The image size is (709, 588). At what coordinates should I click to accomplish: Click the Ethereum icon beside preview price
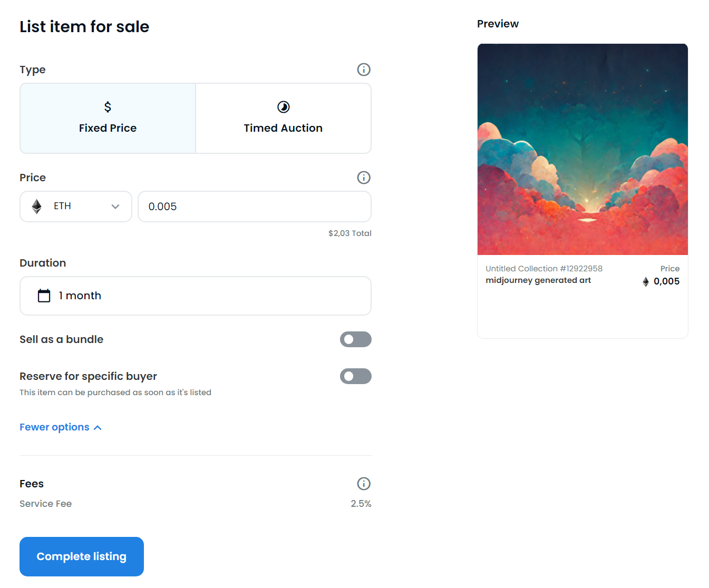click(x=646, y=282)
